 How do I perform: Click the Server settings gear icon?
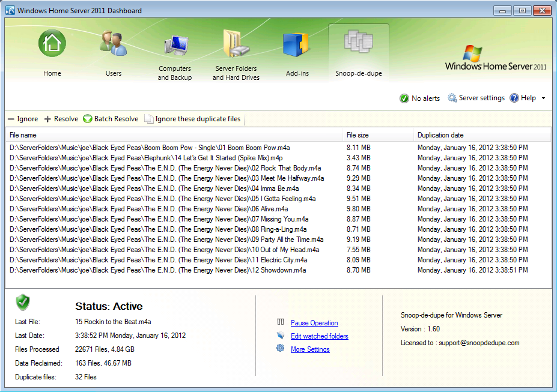tap(452, 98)
